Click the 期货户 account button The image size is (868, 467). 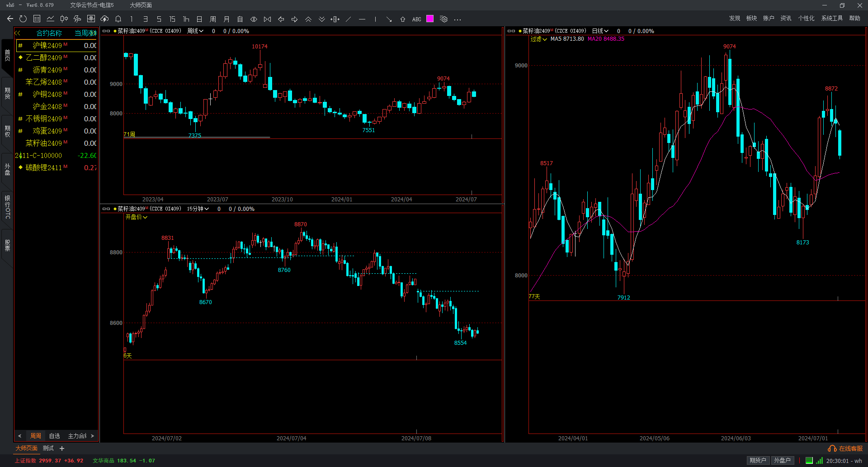(x=758, y=461)
